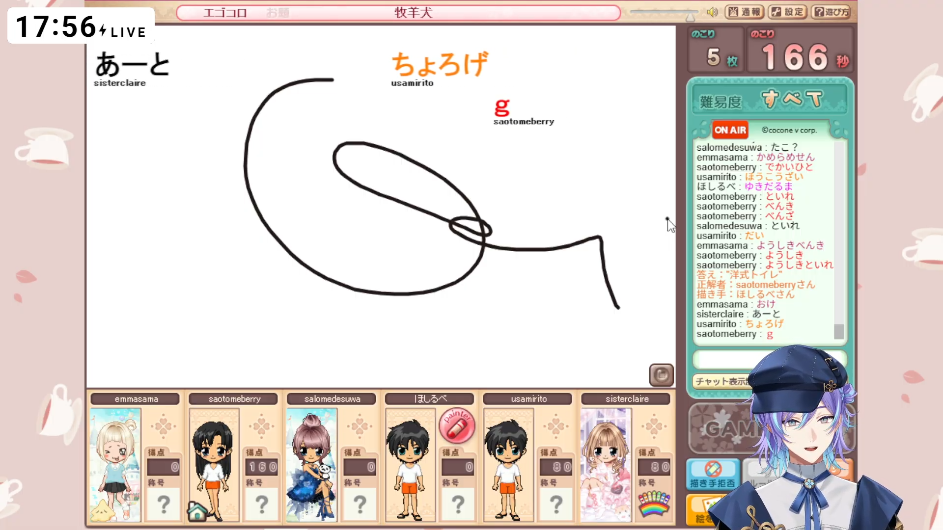Click chat line 'emmasama : ようしきべんき'
943x530 pixels.
[x=760, y=245]
